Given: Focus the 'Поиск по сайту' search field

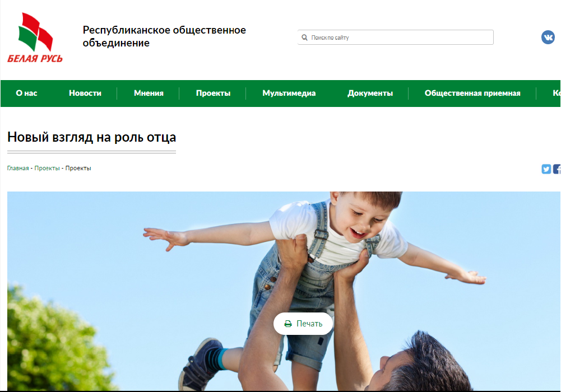Looking at the screenshot, I should click(x=398, y=38).
